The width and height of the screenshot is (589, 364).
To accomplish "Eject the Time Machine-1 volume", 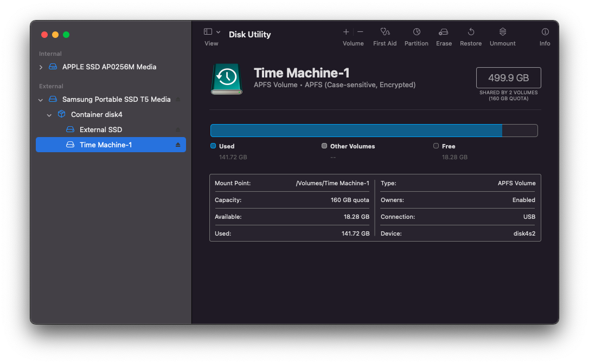I will (178, 145).
